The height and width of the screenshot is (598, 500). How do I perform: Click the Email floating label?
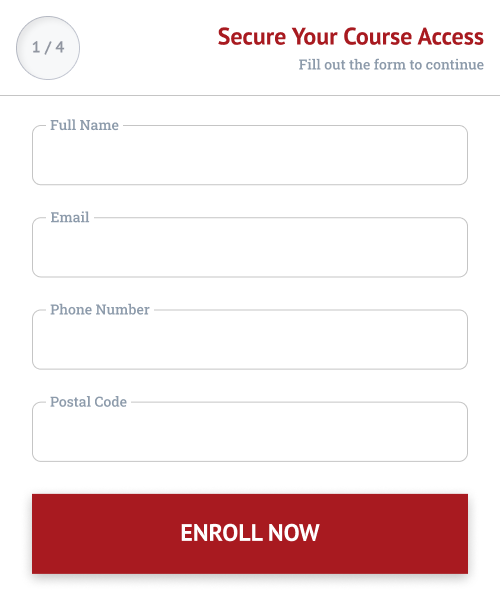[x=70, y=217]
